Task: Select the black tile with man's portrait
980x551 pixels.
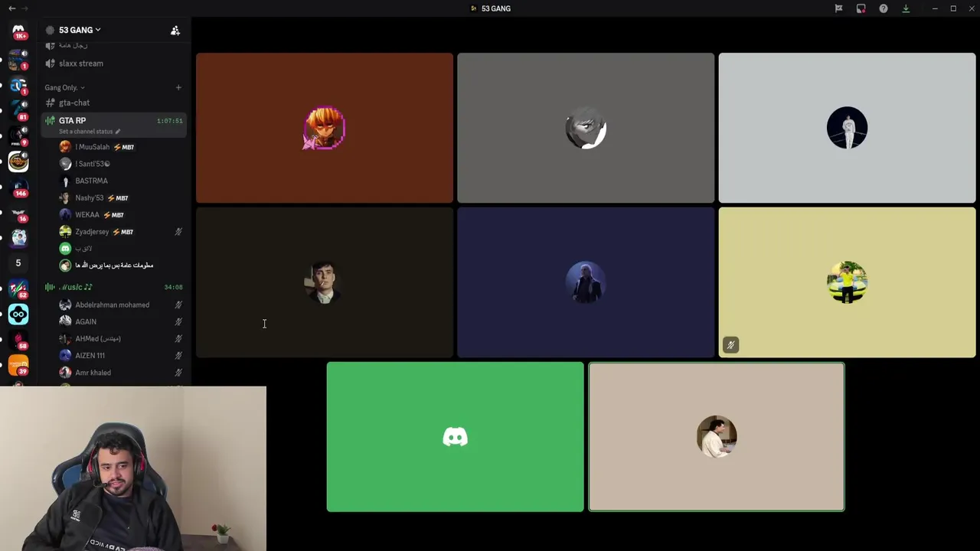Action: point(325,282)
